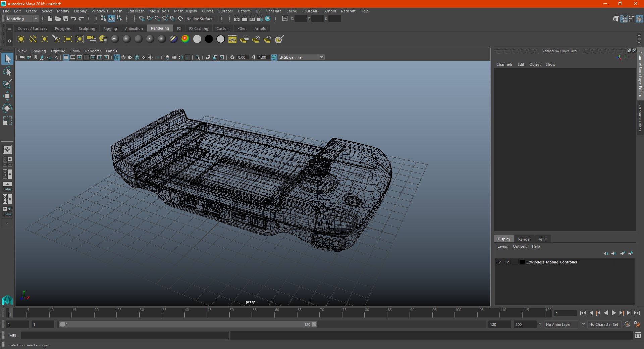This screenshot has height=349, width=644.
Task: Open the Render View clapper icon
Action: 237,18
